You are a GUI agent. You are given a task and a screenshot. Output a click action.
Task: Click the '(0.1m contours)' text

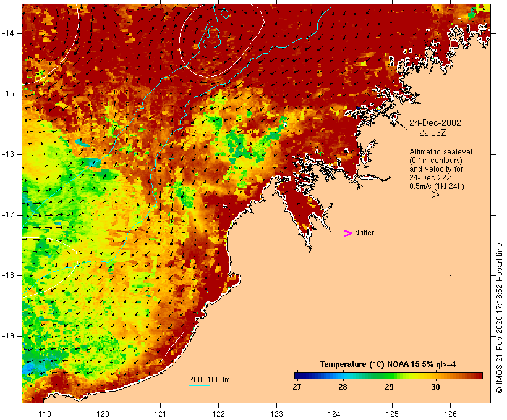tap(436, 161)
